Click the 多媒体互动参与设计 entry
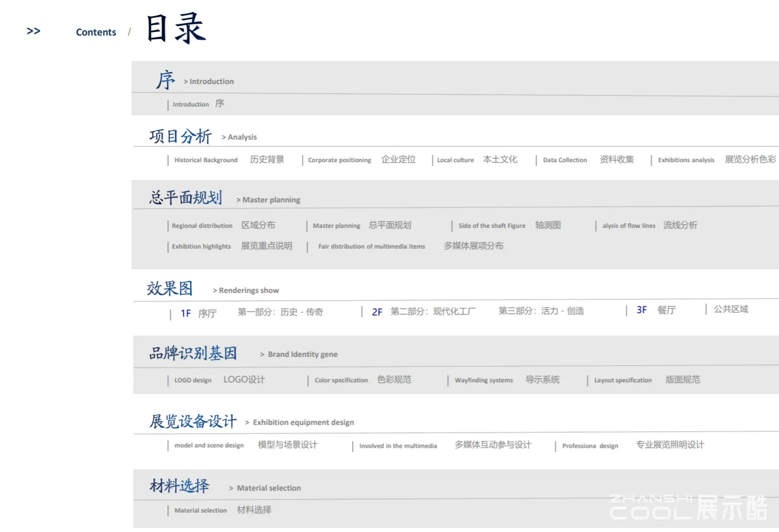This screenshot has height=532, width=779. coord(493,444)
